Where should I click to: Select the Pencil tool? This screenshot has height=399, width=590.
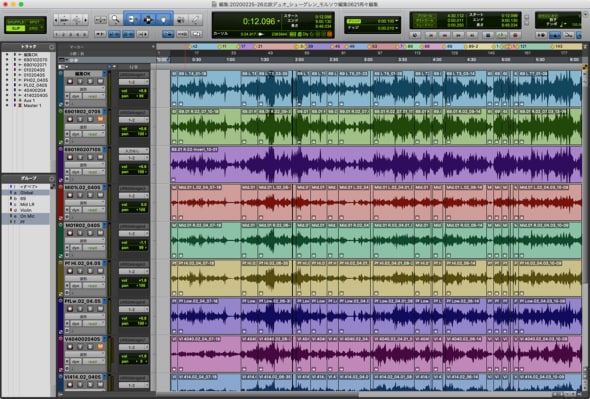(x=195, y=19)
